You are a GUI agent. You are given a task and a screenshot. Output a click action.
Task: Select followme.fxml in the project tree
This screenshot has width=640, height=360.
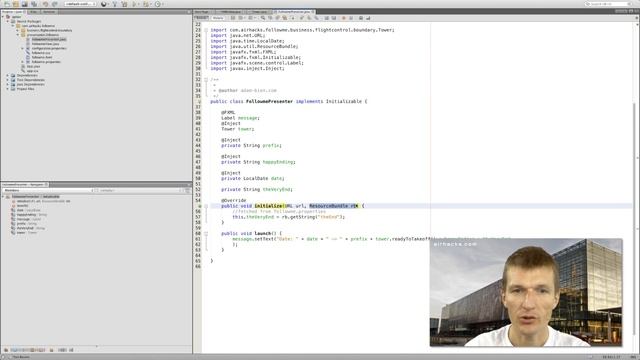(42, 57)
